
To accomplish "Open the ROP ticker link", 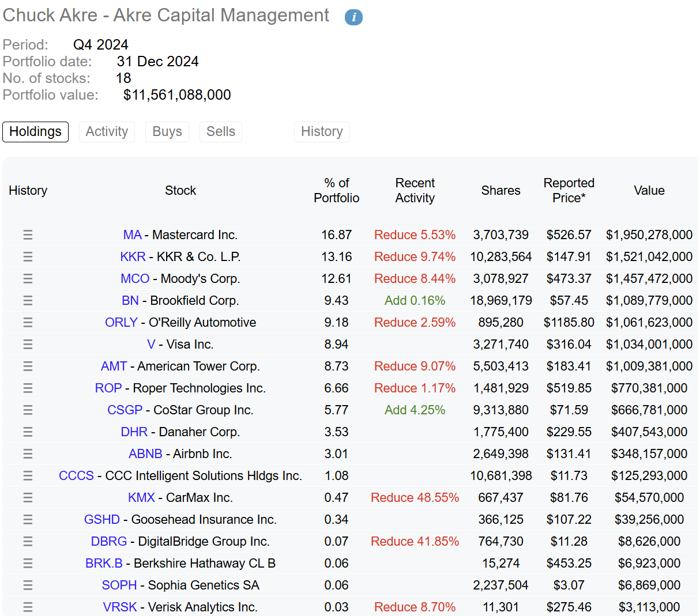I will point(108,388).
